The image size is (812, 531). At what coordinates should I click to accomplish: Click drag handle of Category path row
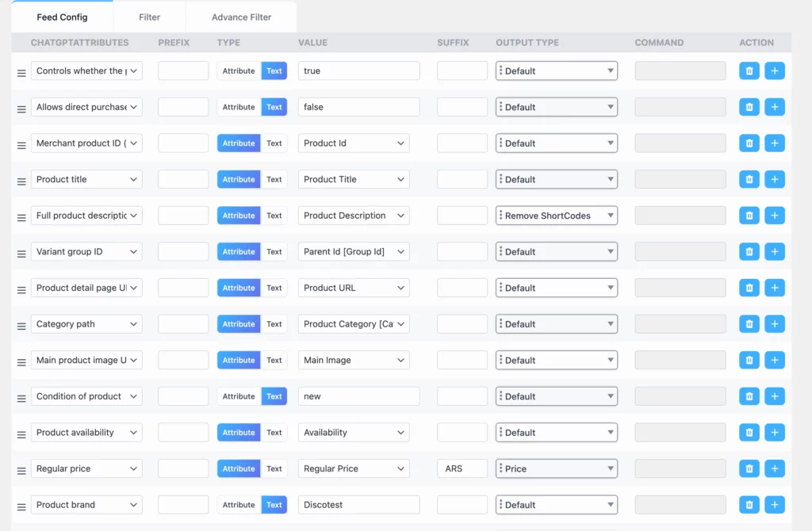tap(21, 325)
